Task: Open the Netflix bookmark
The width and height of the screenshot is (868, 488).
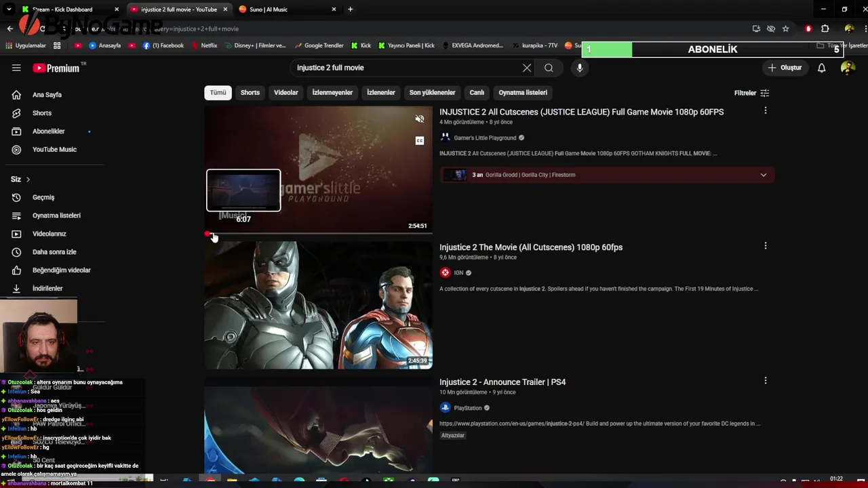Action: click(x=204, y=45)
